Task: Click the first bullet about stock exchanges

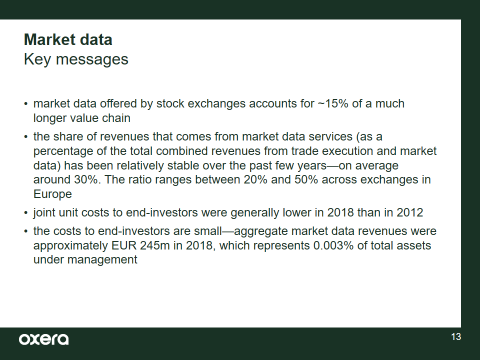Action: tap(219, 111)
